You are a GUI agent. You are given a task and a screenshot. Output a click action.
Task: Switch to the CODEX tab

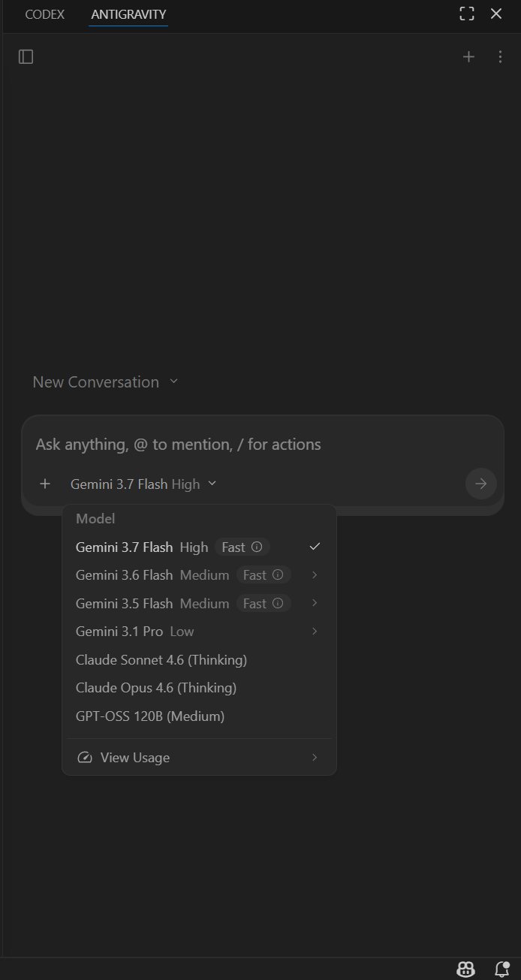click(45, 14)
